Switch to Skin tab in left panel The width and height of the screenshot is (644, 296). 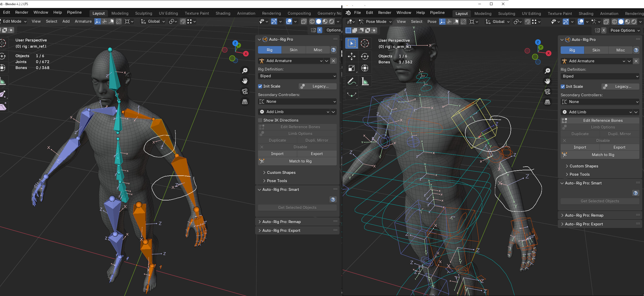pos(293,50)
